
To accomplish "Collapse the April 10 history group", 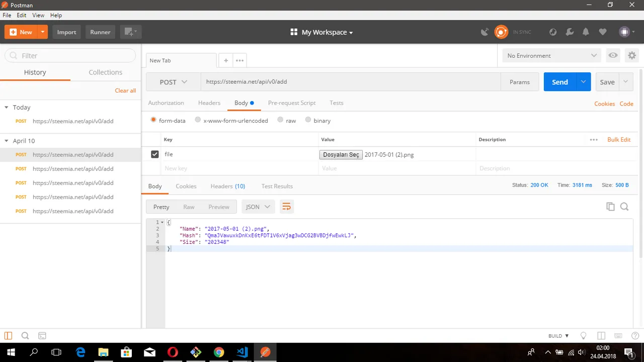I will point(7,141).
